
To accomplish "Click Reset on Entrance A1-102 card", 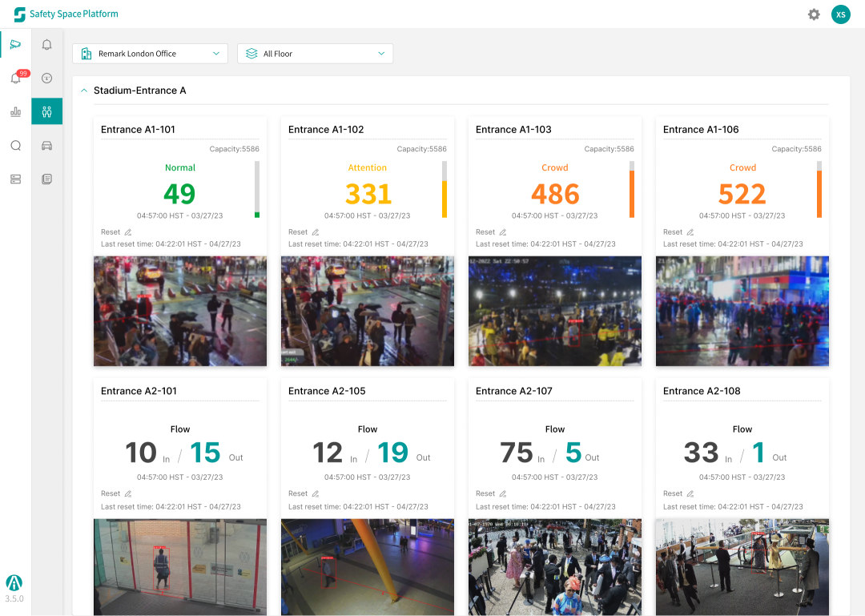I will tap(298, 232).
